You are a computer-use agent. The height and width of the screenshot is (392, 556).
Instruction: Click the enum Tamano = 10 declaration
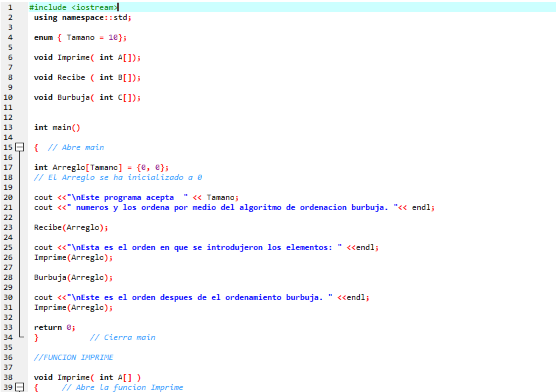80,37
